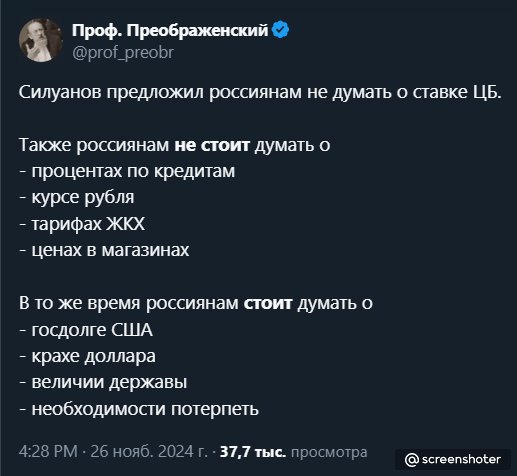517x476 pixels.
Task: Click the first line about Силуанов and ставке ЦБ
Action: tap(260, 92)
